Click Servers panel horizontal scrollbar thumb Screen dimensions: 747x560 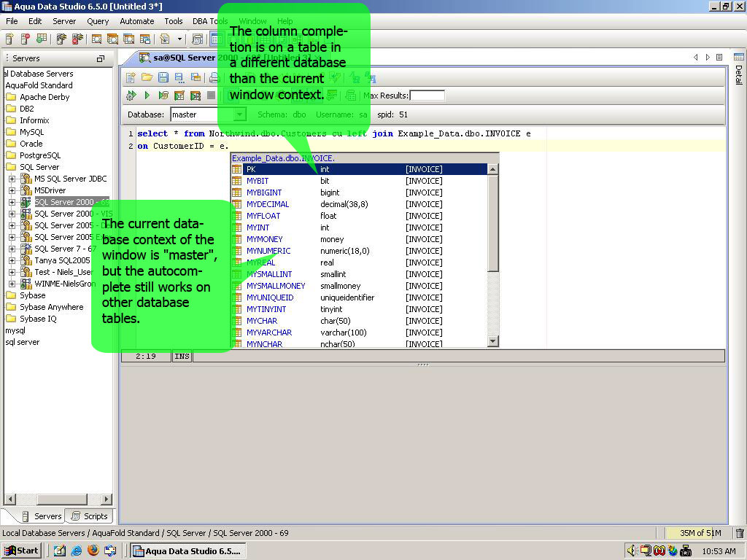[x=62, y=499]
